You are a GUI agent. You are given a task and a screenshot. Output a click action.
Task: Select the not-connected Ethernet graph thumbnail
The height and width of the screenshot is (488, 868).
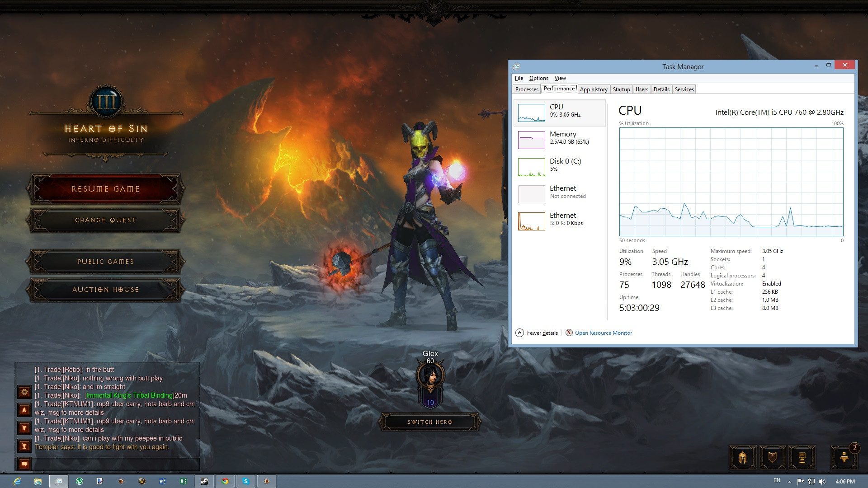tap(531, 194)
